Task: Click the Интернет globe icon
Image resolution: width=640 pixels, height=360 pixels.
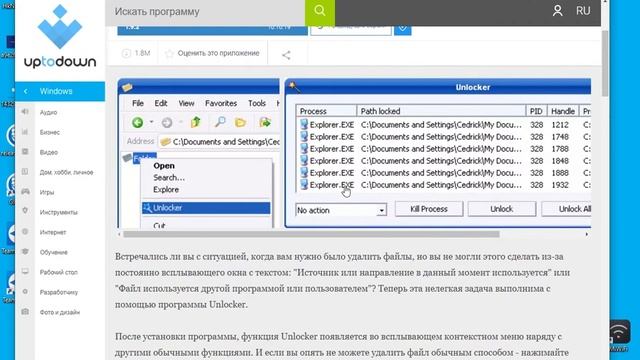Action: pyautogui.click(x=25, y=231)
